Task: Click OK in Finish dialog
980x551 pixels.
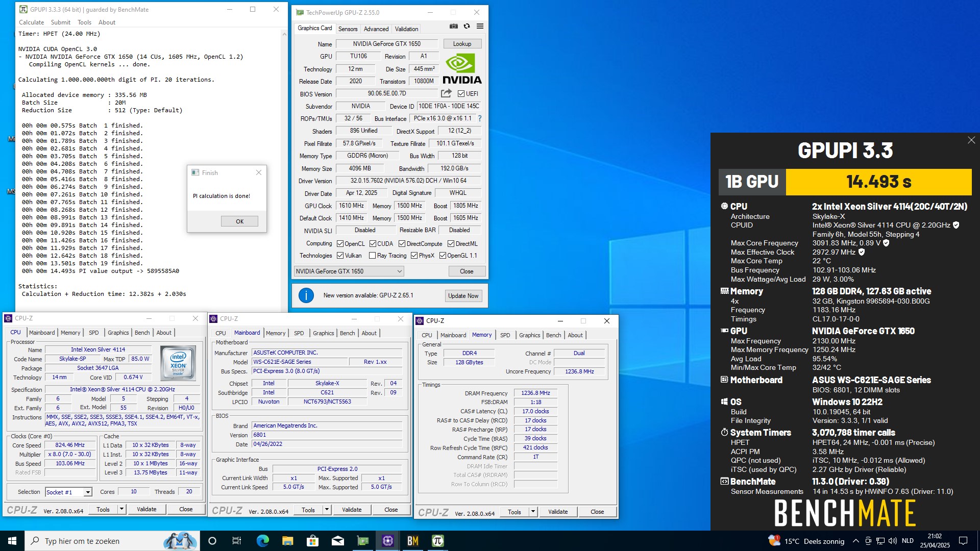Action: [239, 221]
